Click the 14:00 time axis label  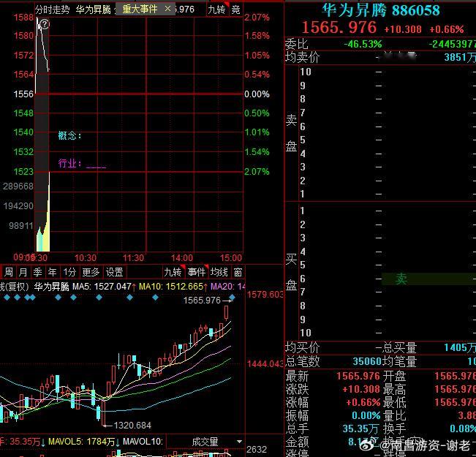181,258
